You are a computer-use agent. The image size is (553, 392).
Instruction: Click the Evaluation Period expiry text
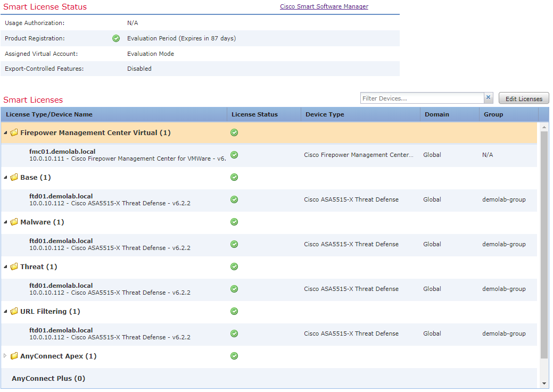181,38
